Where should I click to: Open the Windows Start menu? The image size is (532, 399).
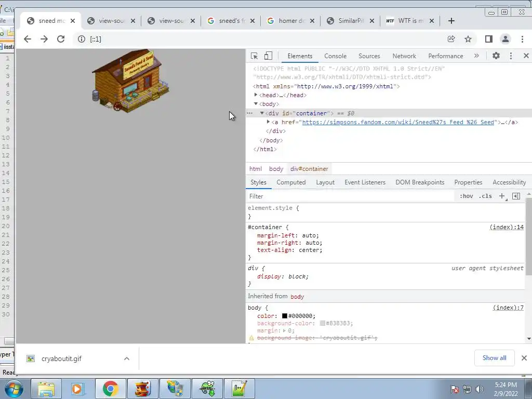point(14,389)
